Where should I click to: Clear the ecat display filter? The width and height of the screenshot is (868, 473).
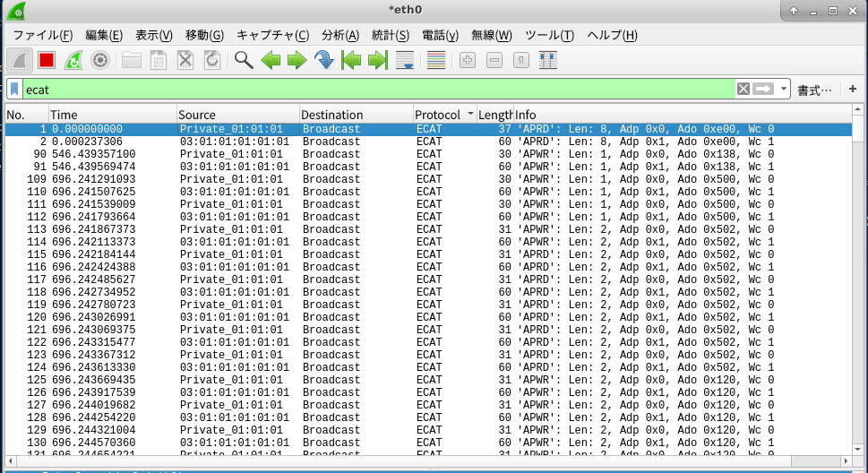click(743, 90)
